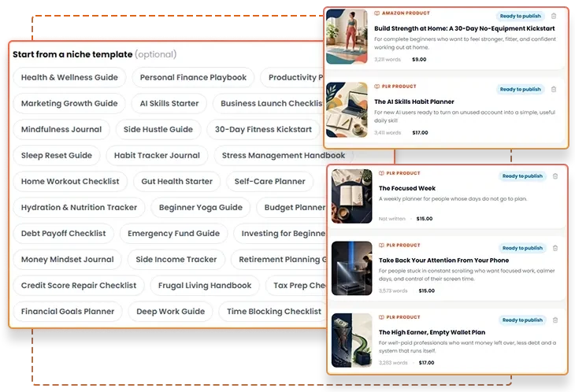Viewport: 575px width, 392px height.
Task: Click the 3,573 words count text
Action: [393, 291]
